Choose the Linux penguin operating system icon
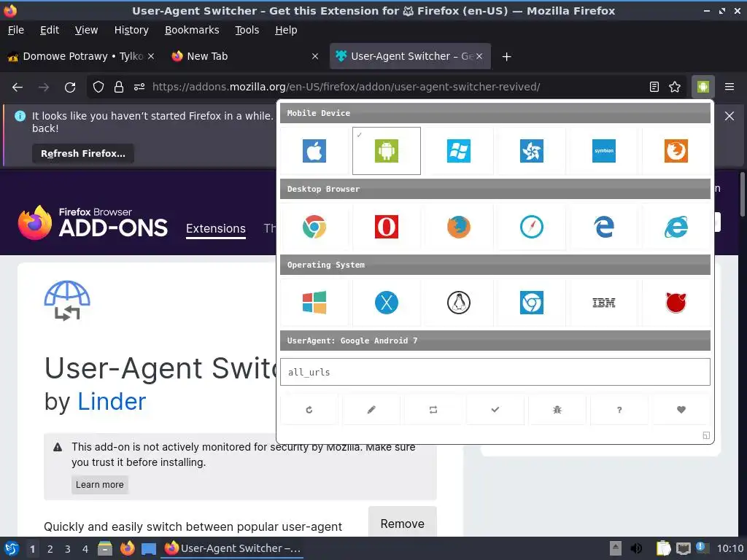 click(459, 303)
